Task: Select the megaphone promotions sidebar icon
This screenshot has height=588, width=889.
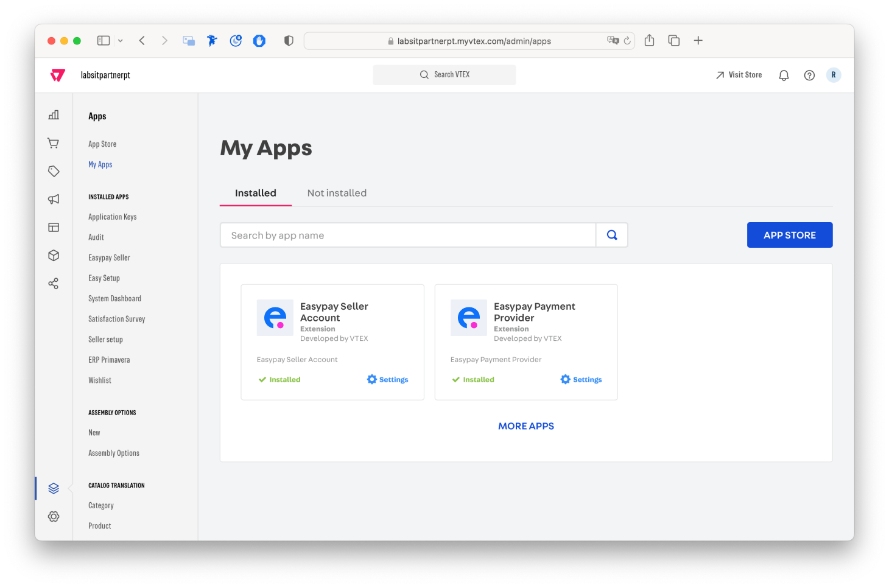Action: coord(54,199)
